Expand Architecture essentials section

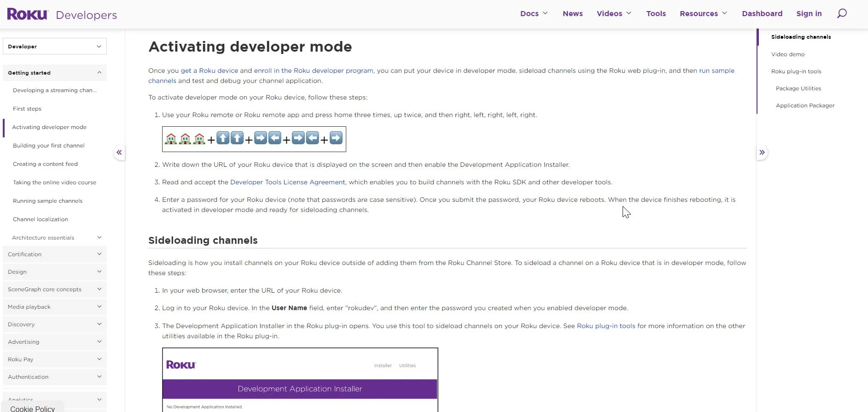(55, 238)
